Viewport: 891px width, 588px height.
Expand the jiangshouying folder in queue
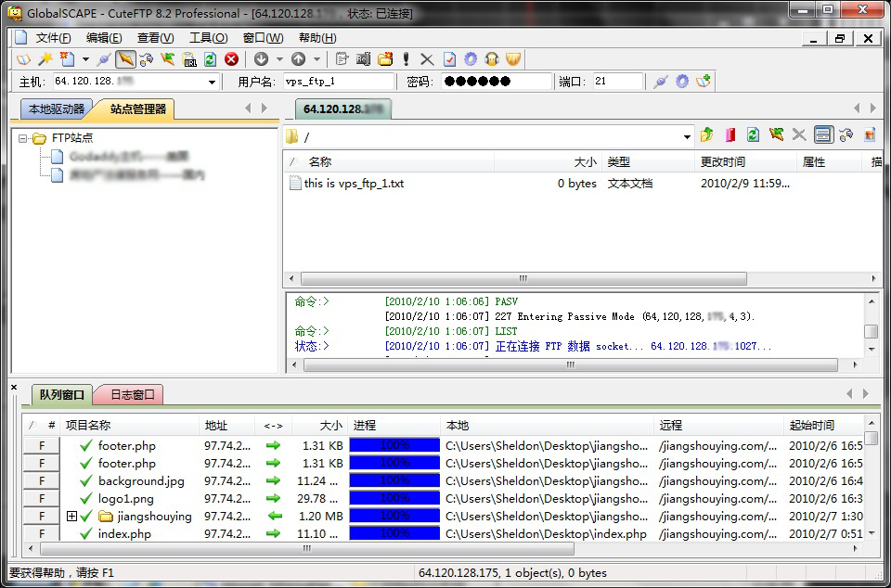(71, 517)
